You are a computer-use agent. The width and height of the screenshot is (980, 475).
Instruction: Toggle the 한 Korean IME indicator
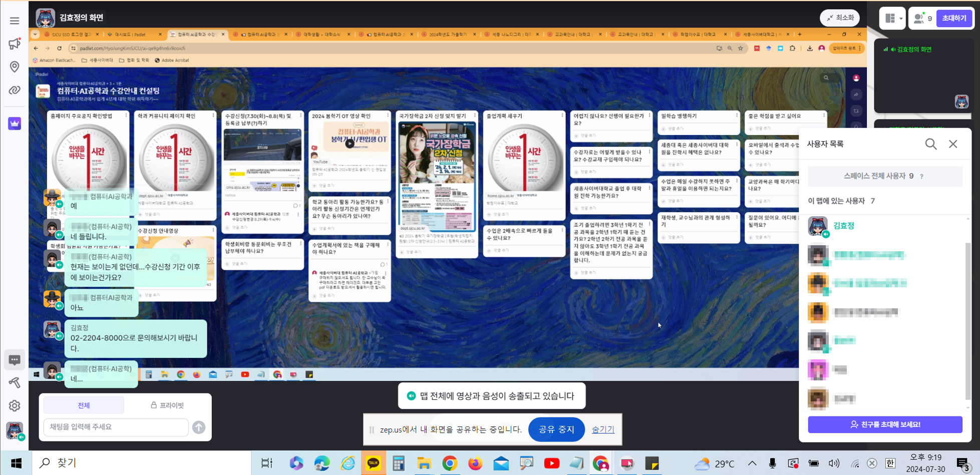890,463
